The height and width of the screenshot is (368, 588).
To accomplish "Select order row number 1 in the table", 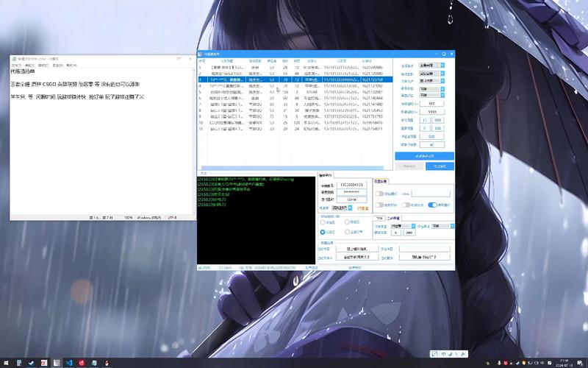I will point(295,68).
